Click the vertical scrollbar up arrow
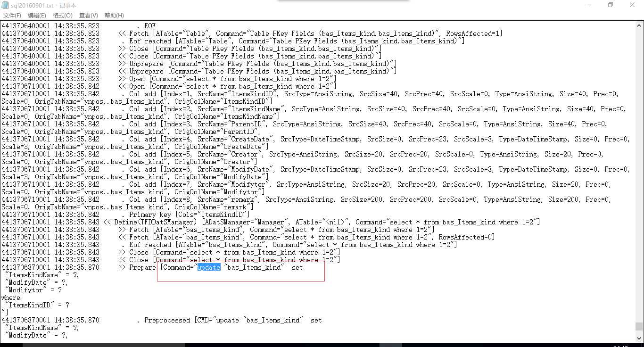The width and height of the screenshot is (644, 347). pos(639,25)
